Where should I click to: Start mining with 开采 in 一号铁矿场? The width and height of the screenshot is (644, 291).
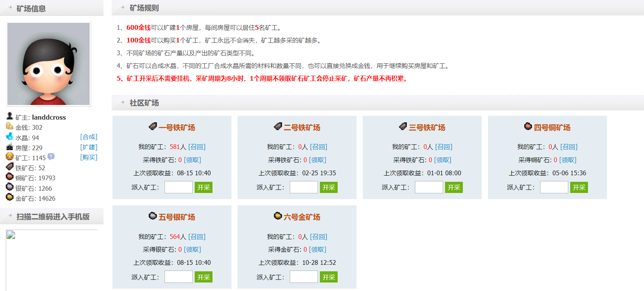click(x=204, y=188)
